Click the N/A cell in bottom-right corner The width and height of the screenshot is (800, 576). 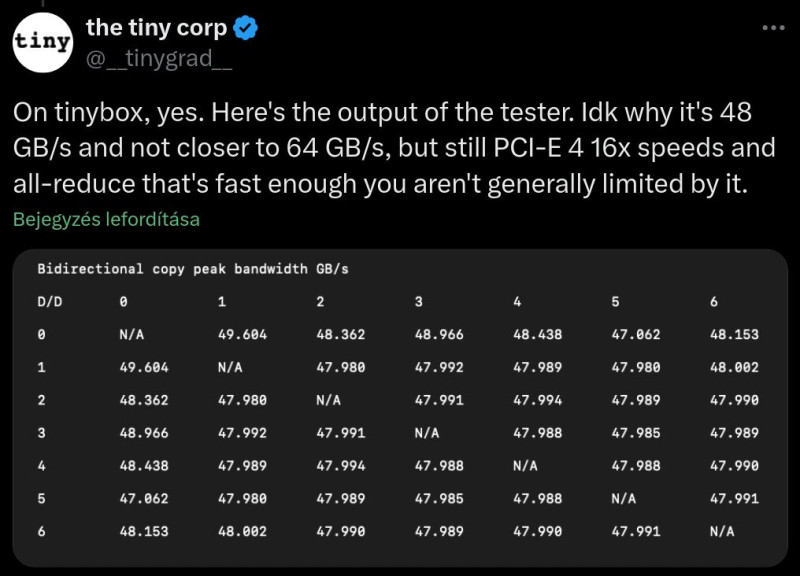(722, 532)
